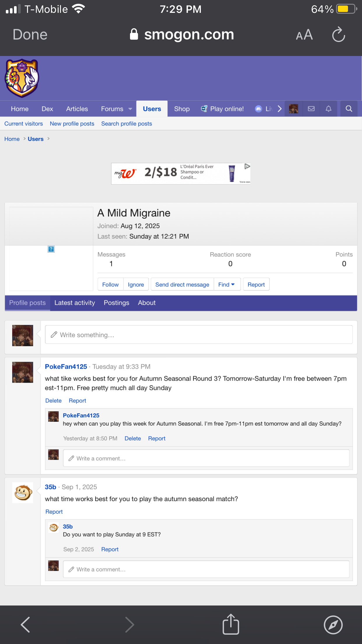
Task: Tap the missing profile avatar placeholder
Action: (x=51, y=249)
